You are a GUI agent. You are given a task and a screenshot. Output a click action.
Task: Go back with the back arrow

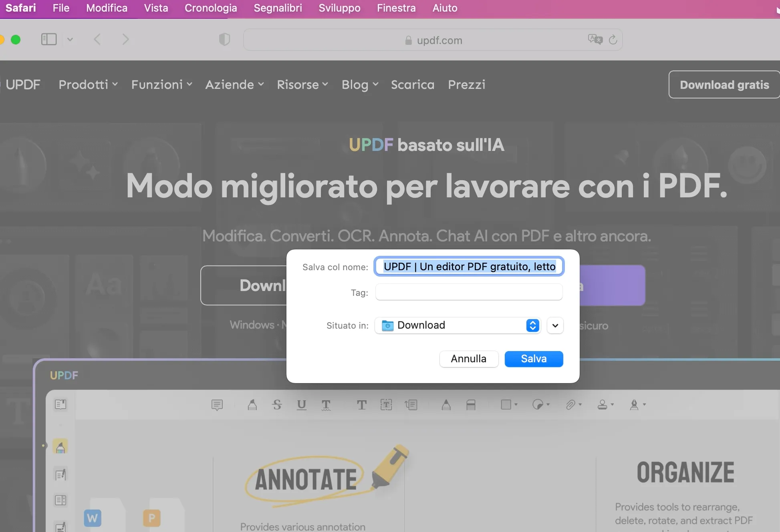pos(97,39)
